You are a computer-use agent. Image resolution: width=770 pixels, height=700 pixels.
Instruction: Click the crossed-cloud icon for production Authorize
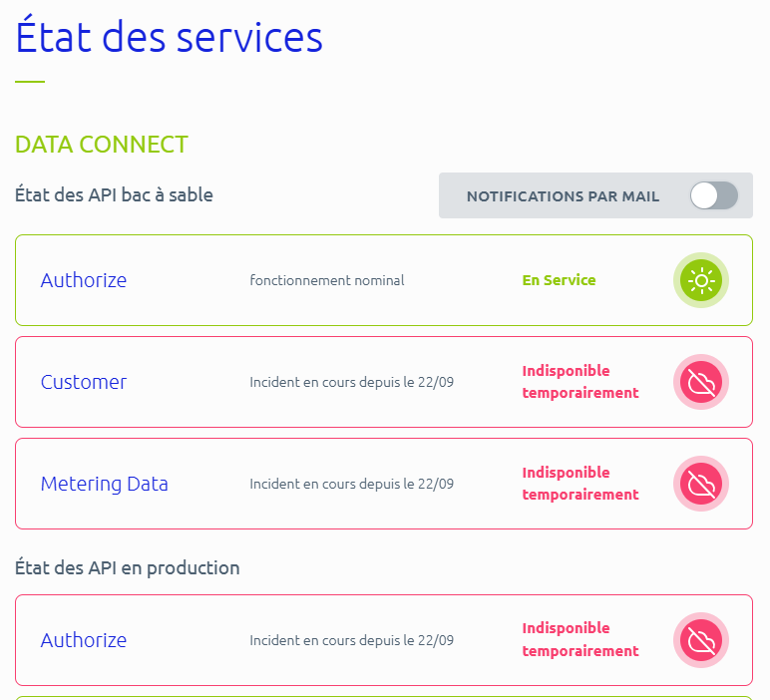tap(701, 640)
